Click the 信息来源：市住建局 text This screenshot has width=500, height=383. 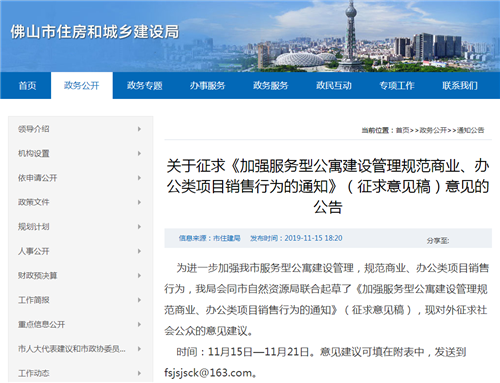coord(209,238)
